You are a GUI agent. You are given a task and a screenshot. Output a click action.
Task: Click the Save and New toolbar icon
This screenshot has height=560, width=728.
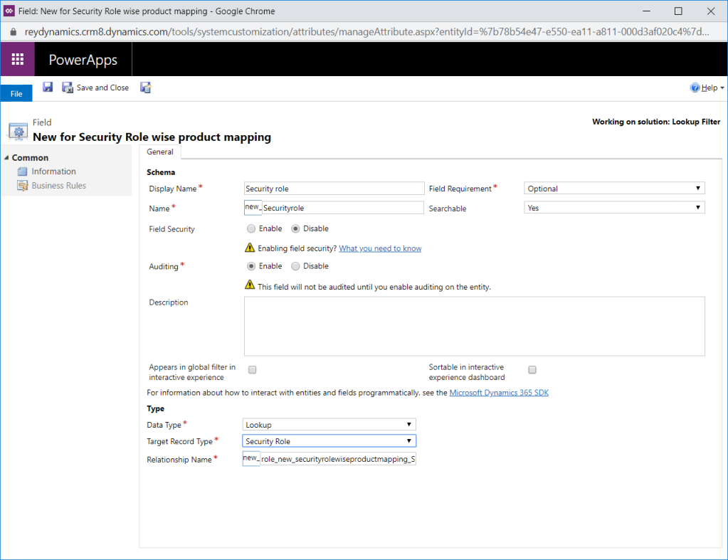point(146,88)
